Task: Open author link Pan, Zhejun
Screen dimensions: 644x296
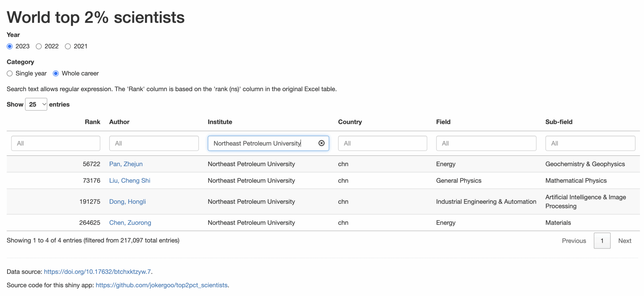Action: coord(126,164)
